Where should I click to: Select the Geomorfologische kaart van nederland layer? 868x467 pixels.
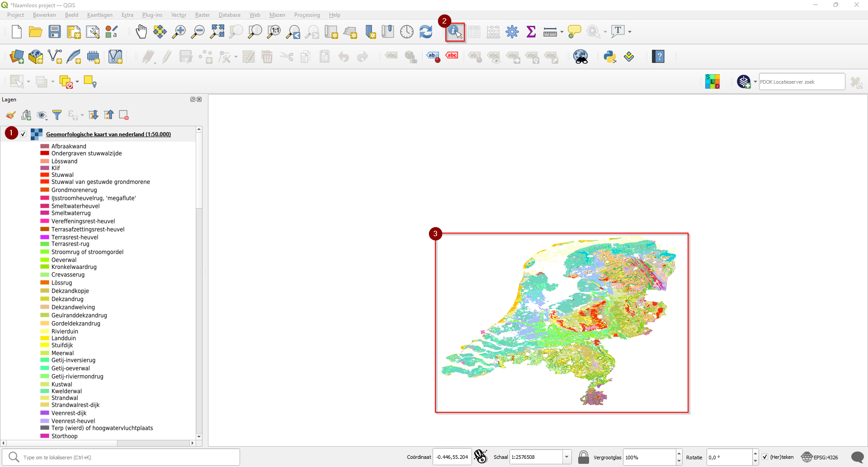(x=108, y=134)
